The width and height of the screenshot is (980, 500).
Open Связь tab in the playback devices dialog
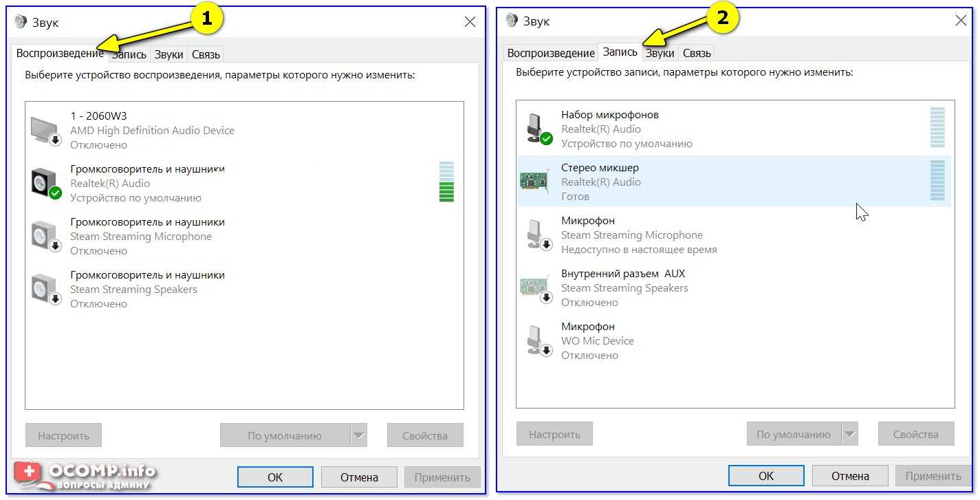coord(206,54)
